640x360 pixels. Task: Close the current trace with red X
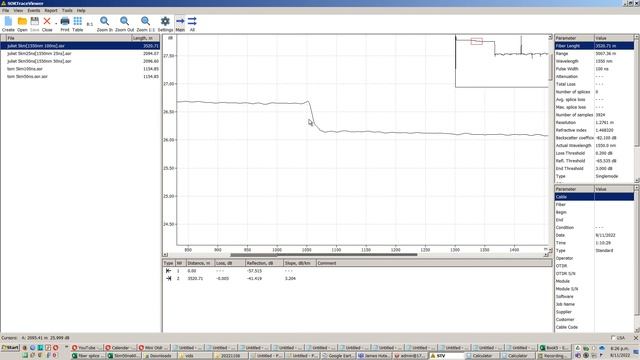click(x=47, y=24)
